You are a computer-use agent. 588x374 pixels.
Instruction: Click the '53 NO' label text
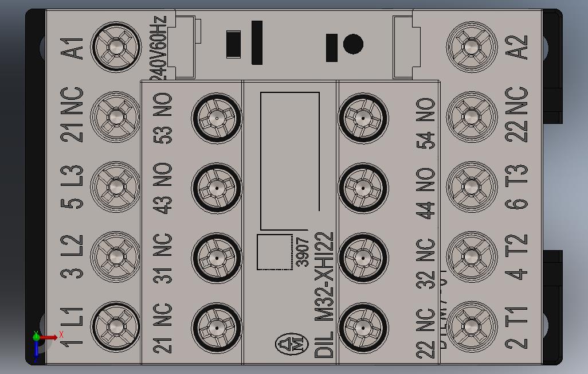pyautogui.click(x=163, y=118)
